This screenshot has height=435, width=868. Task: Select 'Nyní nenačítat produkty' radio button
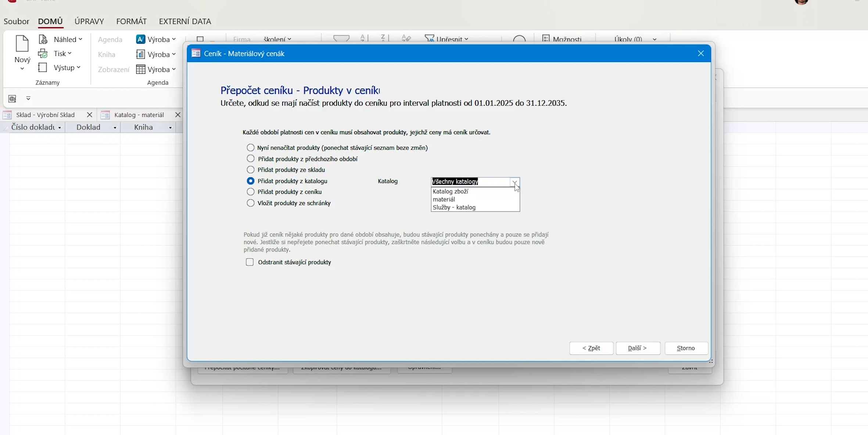pos(251,148)
